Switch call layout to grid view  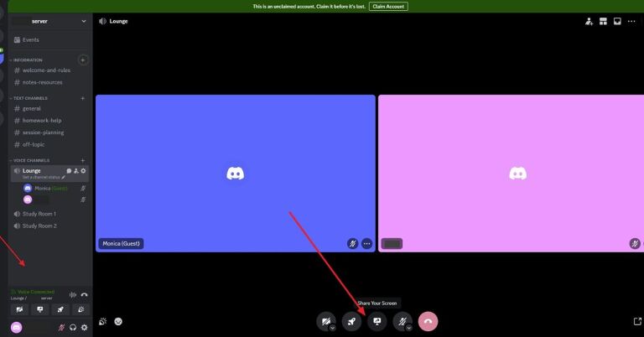click(x=603, y=21)
